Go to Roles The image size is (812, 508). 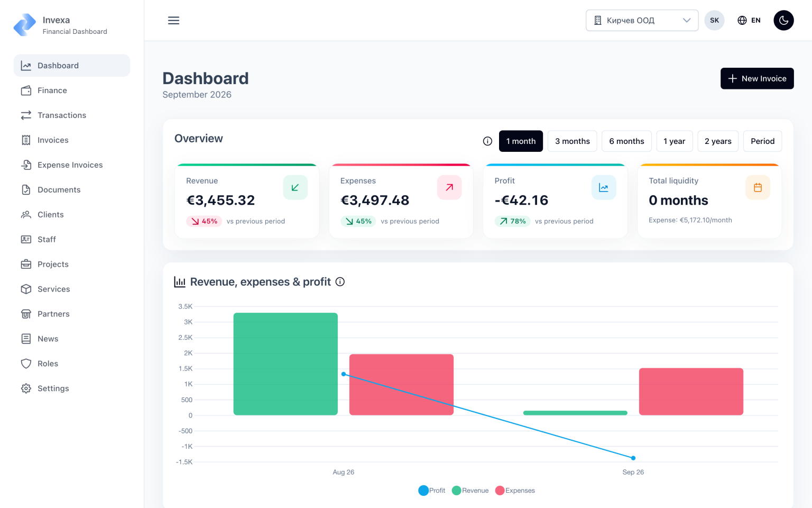tap(72, 364)
